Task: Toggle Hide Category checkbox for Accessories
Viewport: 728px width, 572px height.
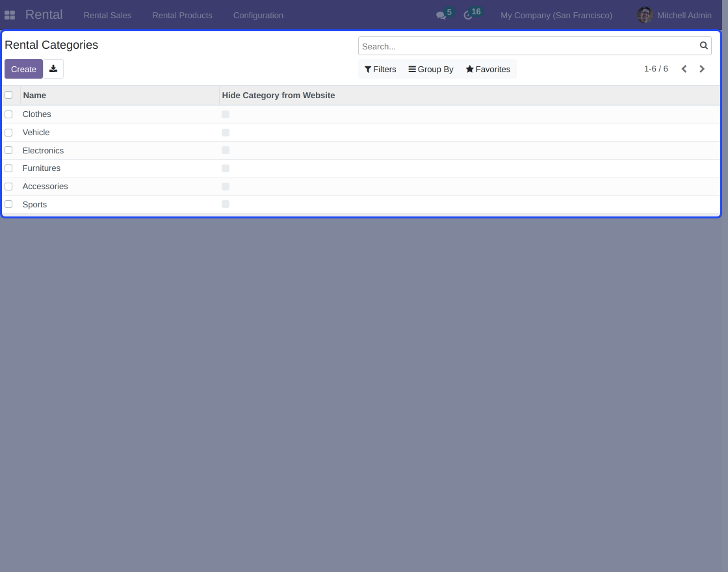Action: pos(226,186)
